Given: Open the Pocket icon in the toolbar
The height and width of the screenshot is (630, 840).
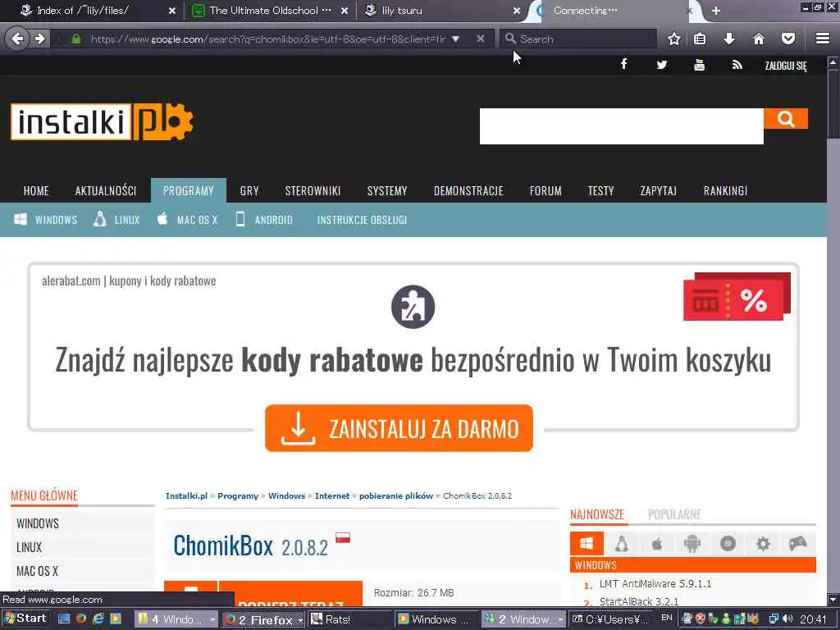Looking at the screenshot, I should pos(788,39).
